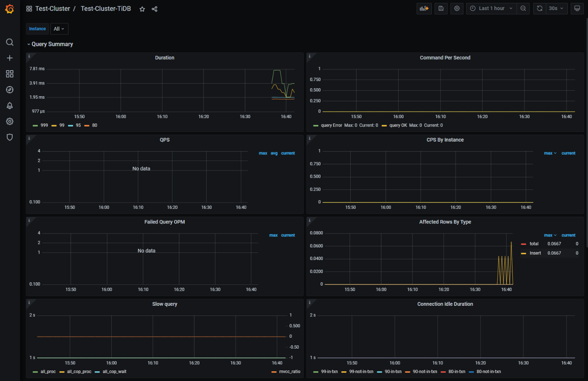Toggle the 80 series in Duration legend
This screenshot has width=588, height=381.
point(94,126)
